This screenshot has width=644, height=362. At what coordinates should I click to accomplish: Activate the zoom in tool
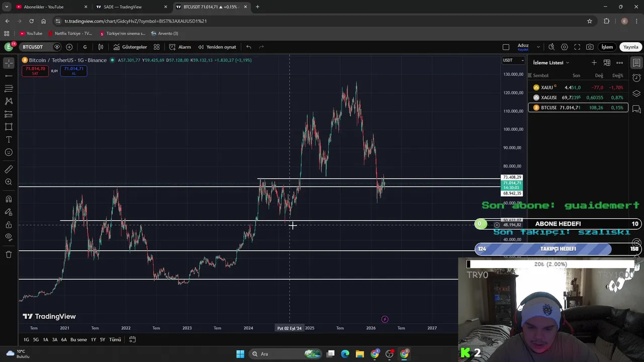click(9, 182)
